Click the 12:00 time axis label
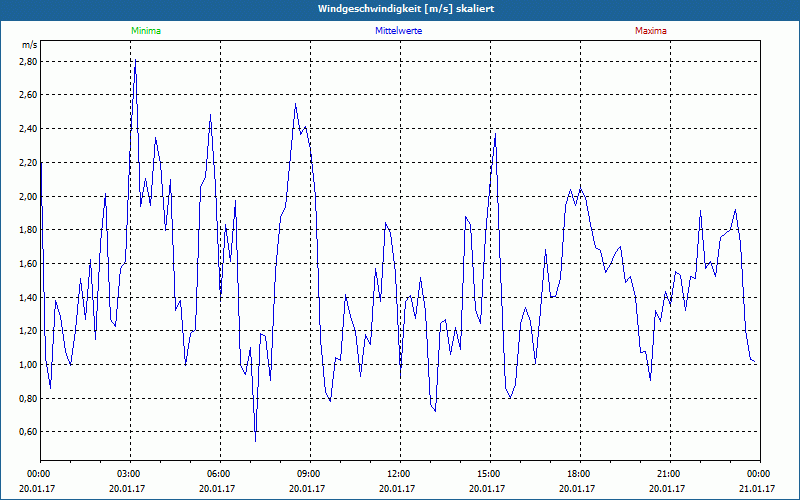 point(401,474)
